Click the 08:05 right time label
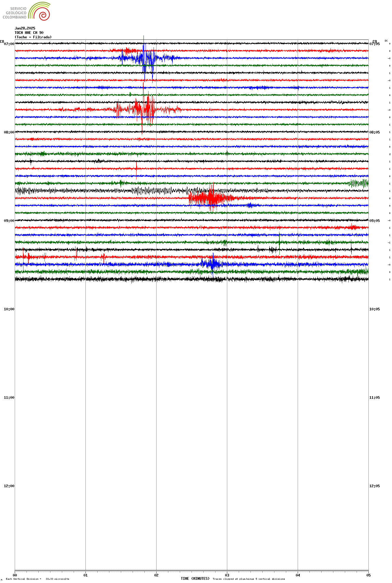392x583 pixels. pyautogui.click(x=374, y=132)
